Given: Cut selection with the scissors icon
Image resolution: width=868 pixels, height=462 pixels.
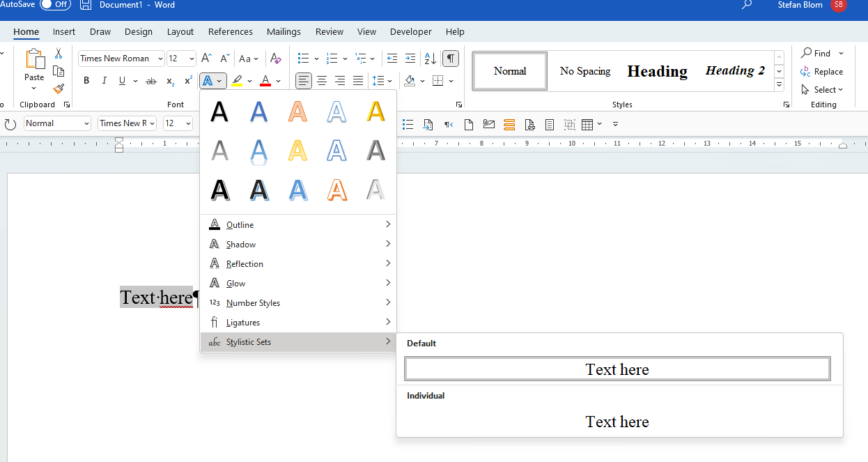Looking at the screenshot, I should pyautogui.click(x=59, y=54).
